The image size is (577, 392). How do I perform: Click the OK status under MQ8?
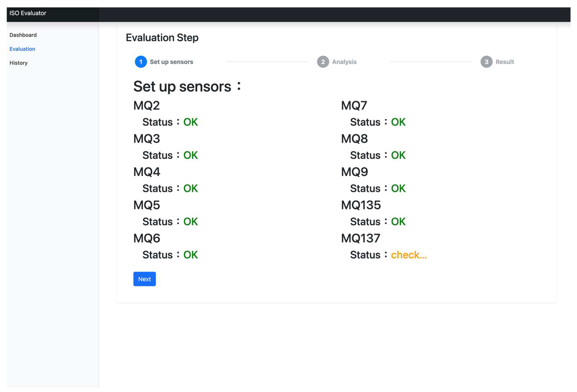tap(398, 155)
